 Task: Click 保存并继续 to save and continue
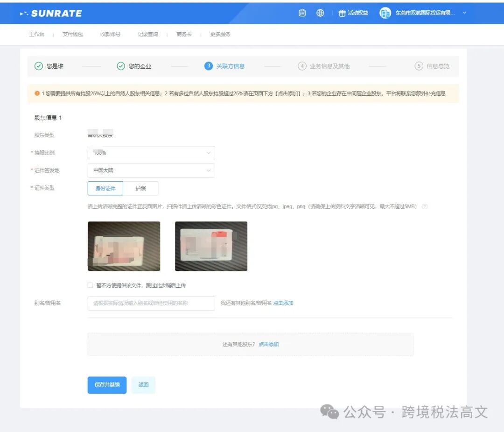point(106,385)
